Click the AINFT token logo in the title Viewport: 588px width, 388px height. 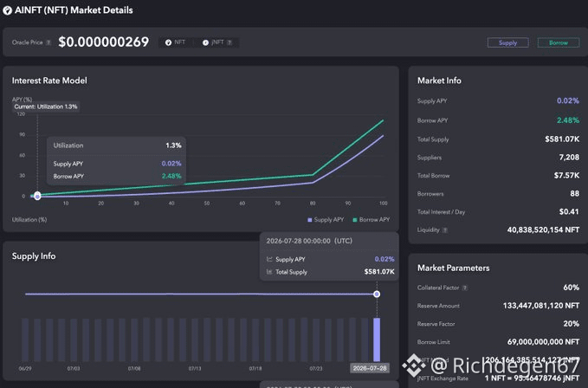tap(7, 10)
